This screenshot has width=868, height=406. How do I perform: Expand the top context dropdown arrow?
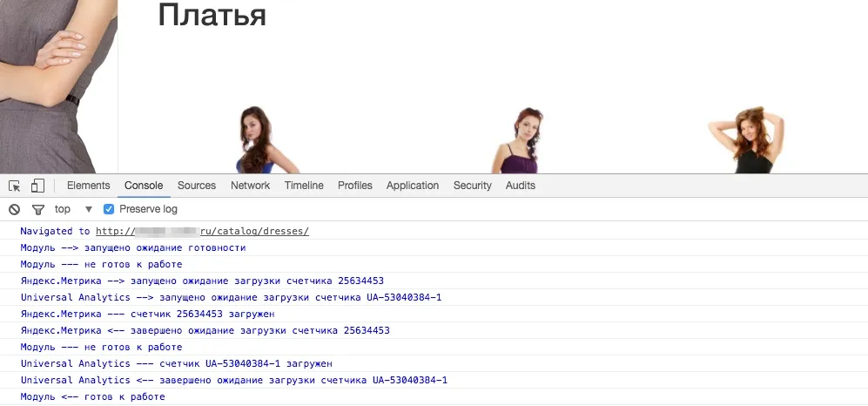88,209
